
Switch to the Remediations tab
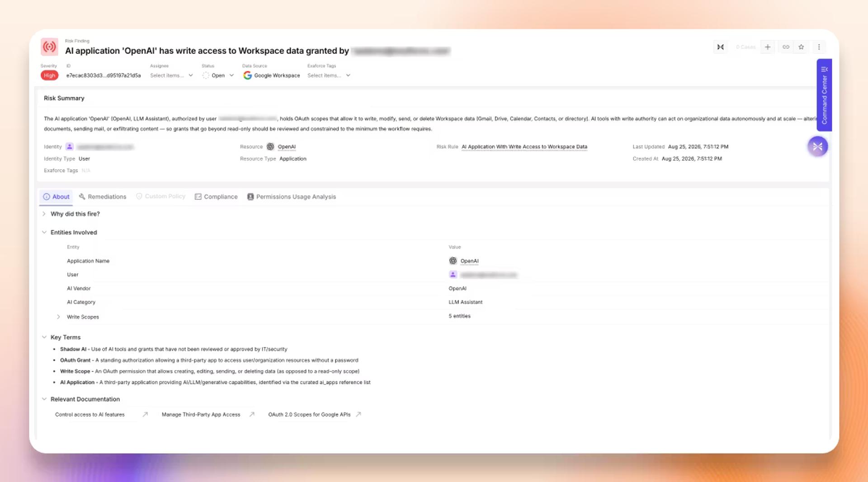(x=102, y=197)
